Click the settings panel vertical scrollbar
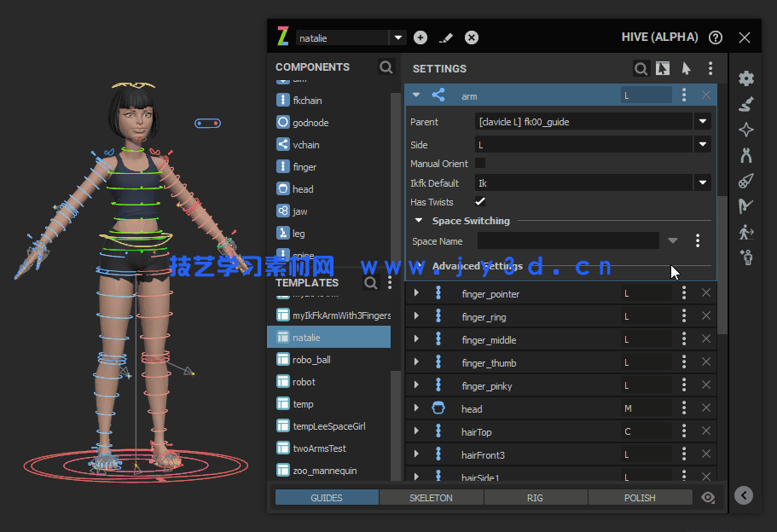The height and width of the screenshot is (532, 777). click(722, 265)
